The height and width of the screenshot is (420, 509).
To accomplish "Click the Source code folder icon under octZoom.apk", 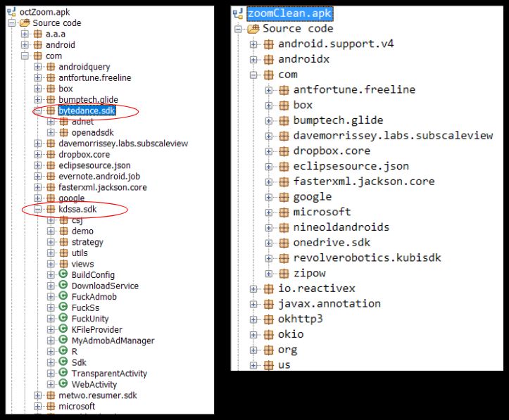I will pos(25,23).
